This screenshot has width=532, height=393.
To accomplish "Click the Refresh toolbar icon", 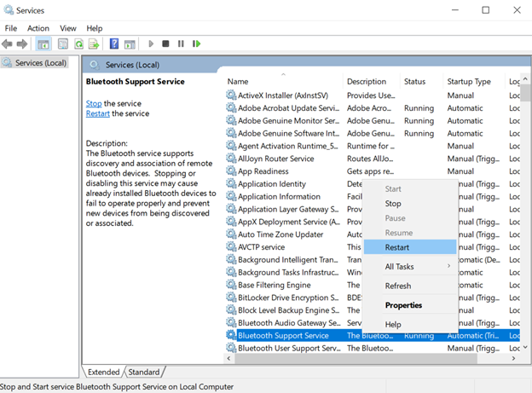I will click(x=78, y=43).
